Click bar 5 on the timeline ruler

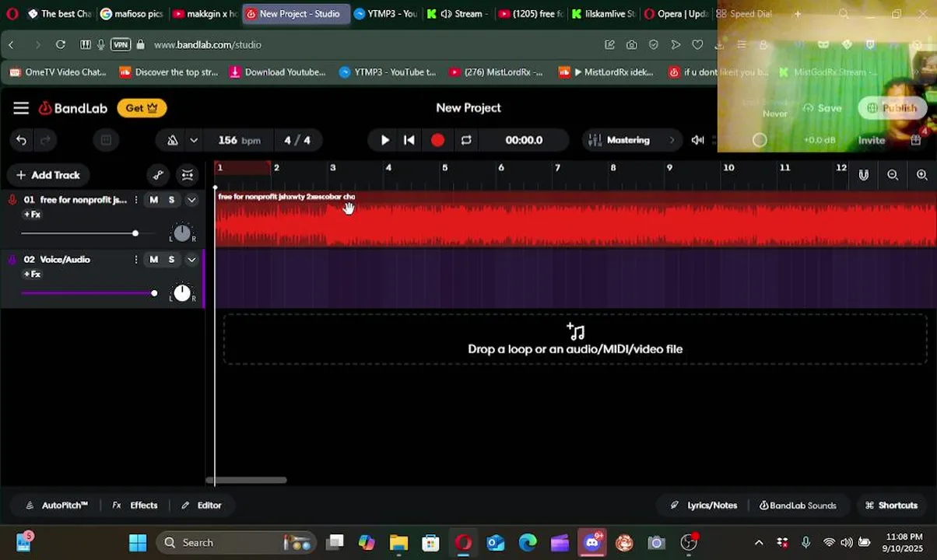click(x=444, y=167)
